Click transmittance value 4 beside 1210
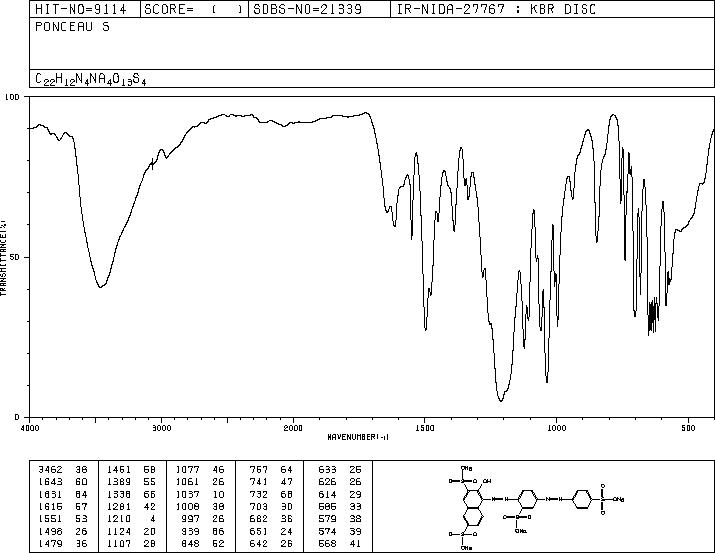Image resolution: width=715 pixels, height=553 pixels. [153, 519]
